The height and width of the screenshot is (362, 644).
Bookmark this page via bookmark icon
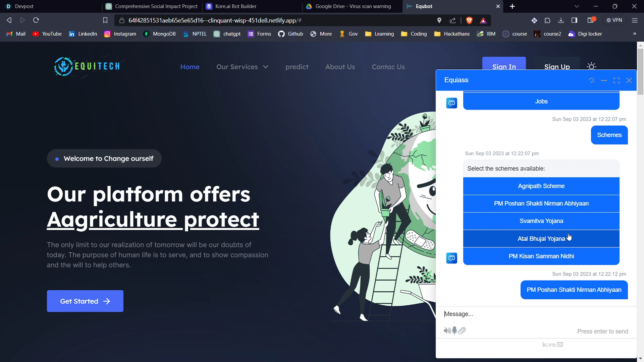105,20
